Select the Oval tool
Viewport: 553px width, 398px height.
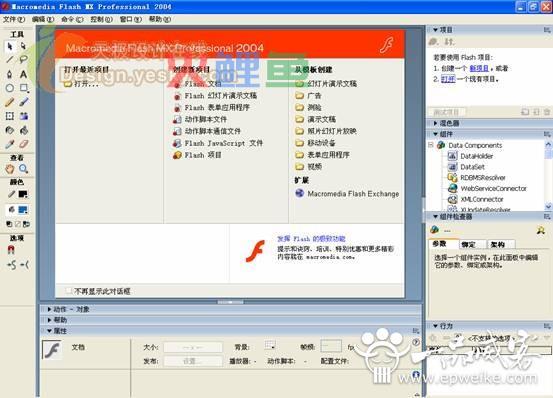tap(10, 88)
